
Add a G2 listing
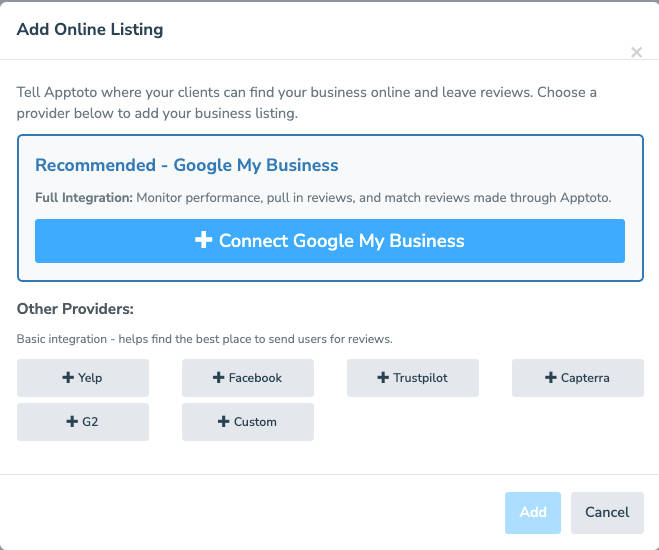tap(83, 422)
